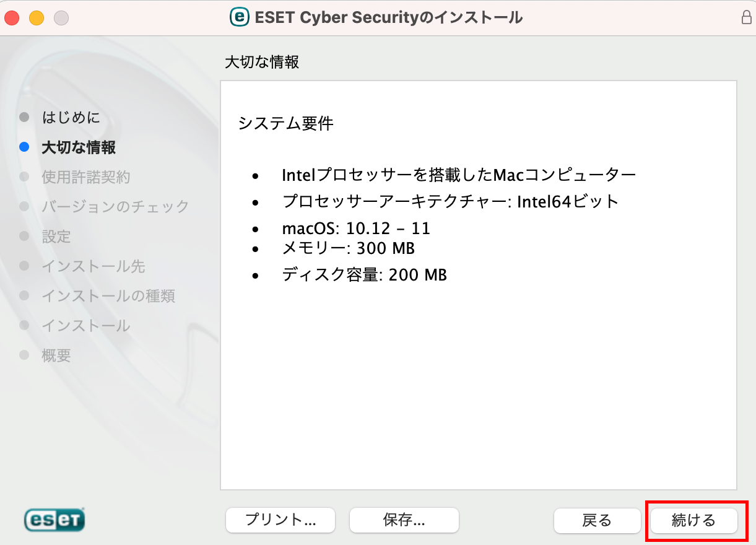Select the 使用許諾契約 step in sidebar
The height and width of the screenshot is (545, 756).
pos(86,177)
